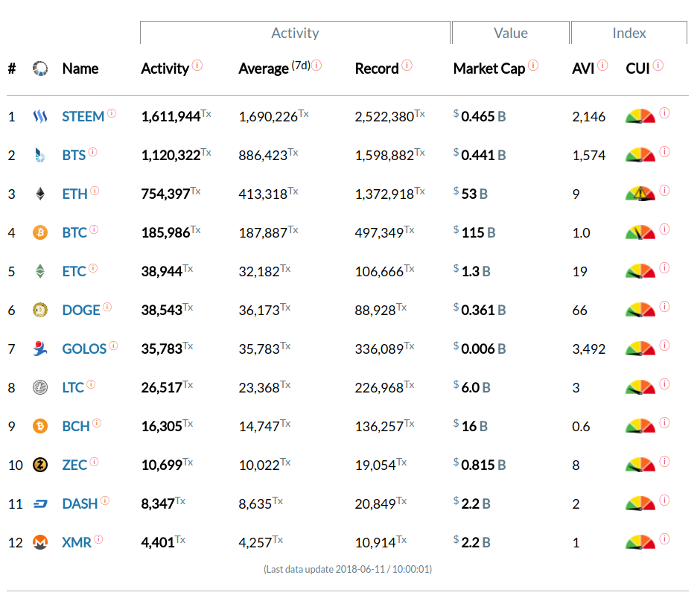Select the Index group tab
The width and height of the screenshot is (700, 604).
629,33
